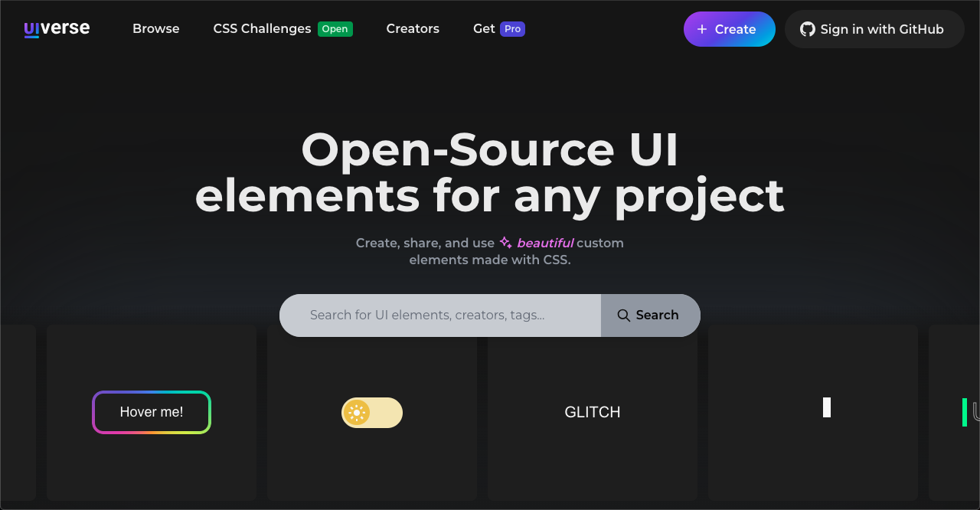Open the Get Pro link
This screenshot has width=980, height=510.
click(484, 29)
